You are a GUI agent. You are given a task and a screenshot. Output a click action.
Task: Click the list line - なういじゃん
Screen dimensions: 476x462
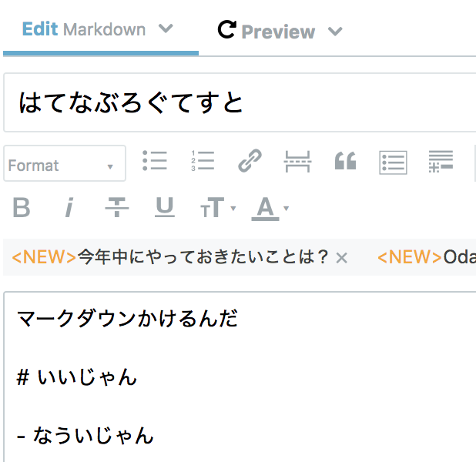85,435
